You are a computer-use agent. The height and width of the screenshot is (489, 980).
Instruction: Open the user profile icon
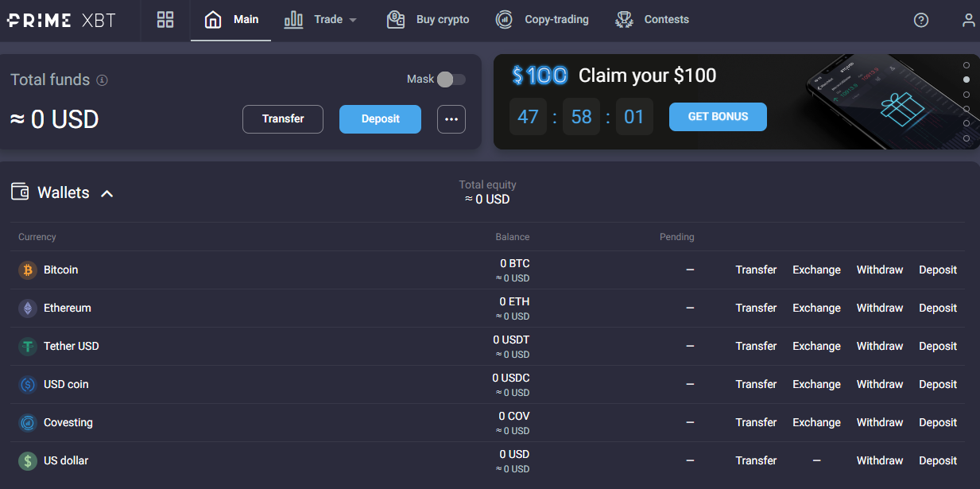pos(969,21)
